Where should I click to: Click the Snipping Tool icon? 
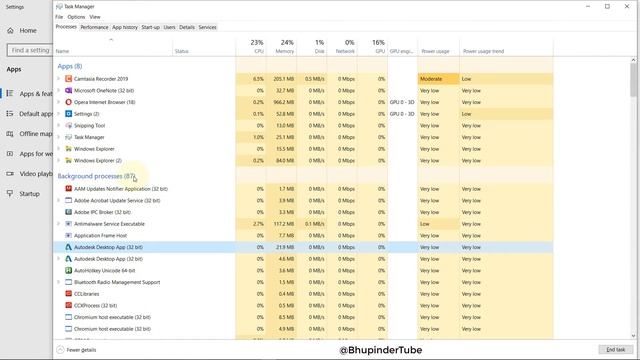[69, 125]
